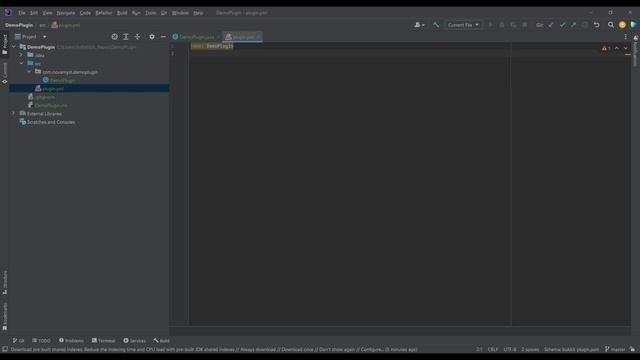Click the Stop icon
Image resolution: width=640 pixels, height=360 pixels.
(x=524, y=25)
